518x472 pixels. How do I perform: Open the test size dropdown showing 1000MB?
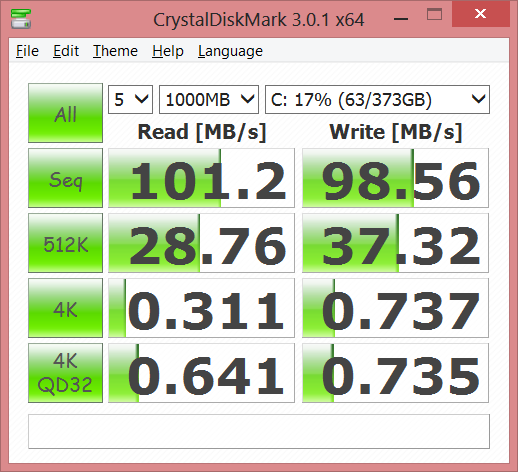click(209, 99)
